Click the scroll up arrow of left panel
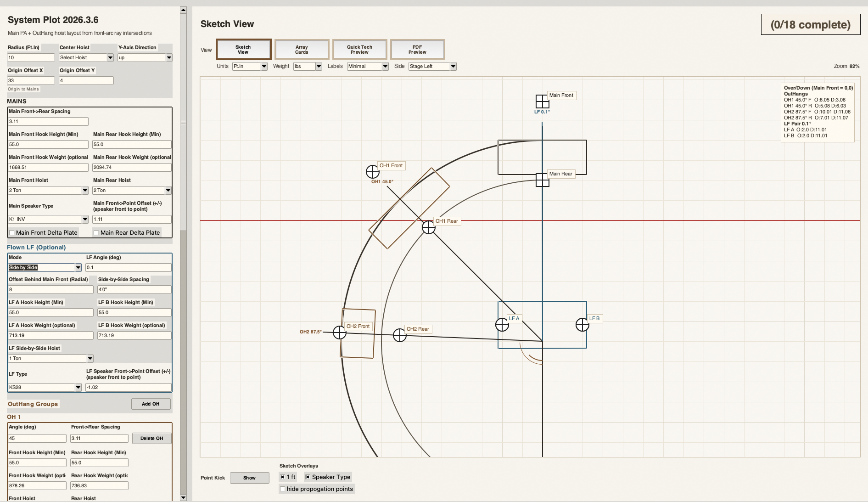Screen dimensions: 868x502 pos(183,10)
